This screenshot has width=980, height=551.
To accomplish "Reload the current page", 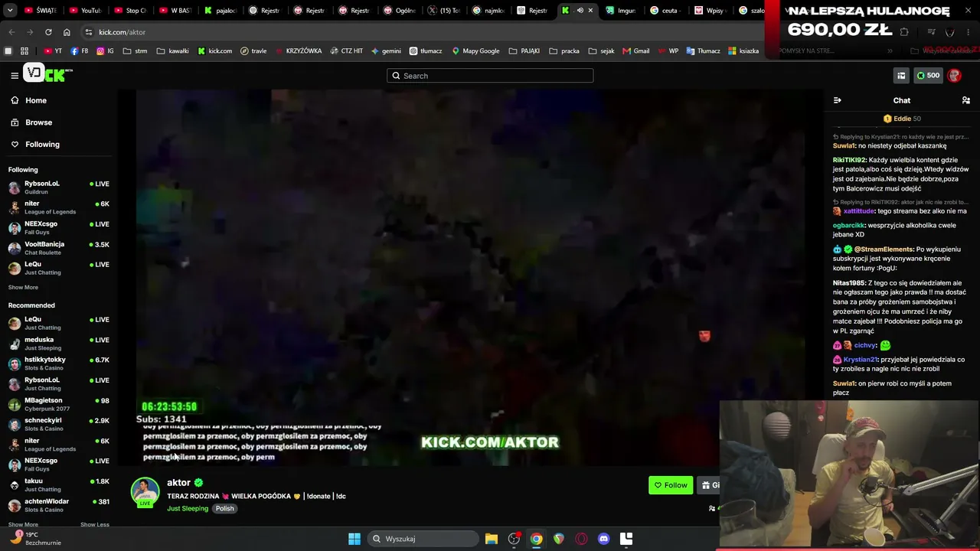I will 48,32.
